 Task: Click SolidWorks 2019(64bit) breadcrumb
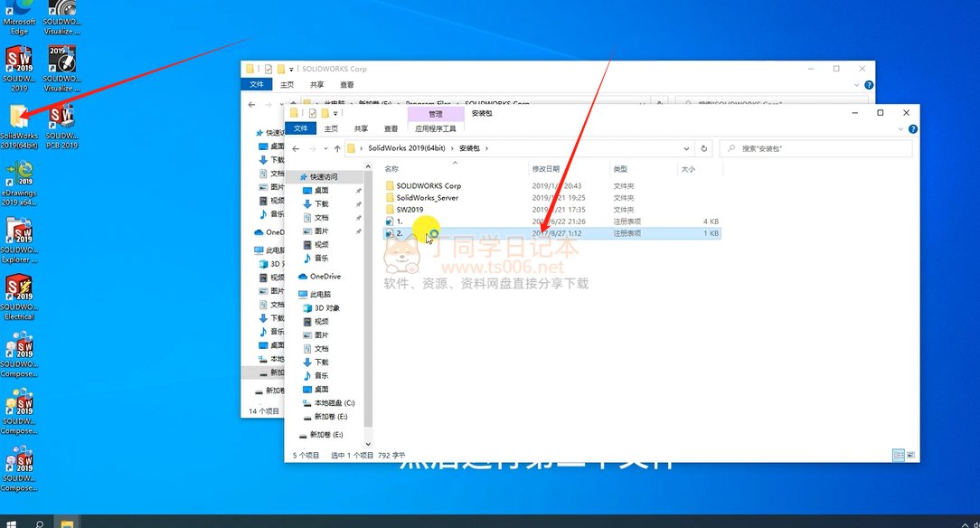(x=406, y=148)
